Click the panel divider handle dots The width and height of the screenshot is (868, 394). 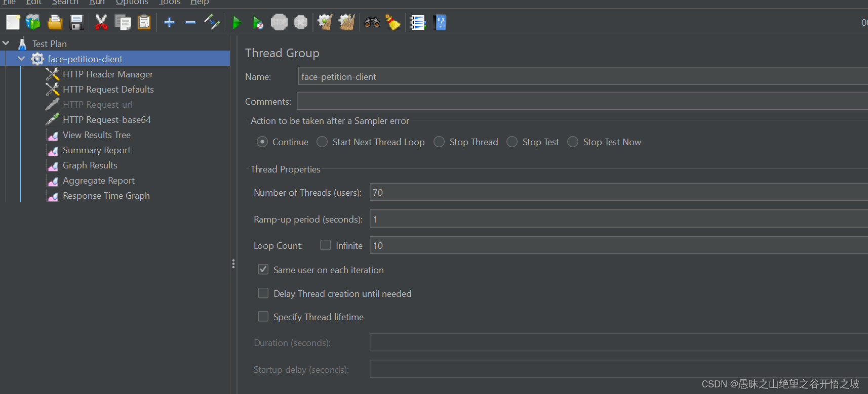pos(233,264)
